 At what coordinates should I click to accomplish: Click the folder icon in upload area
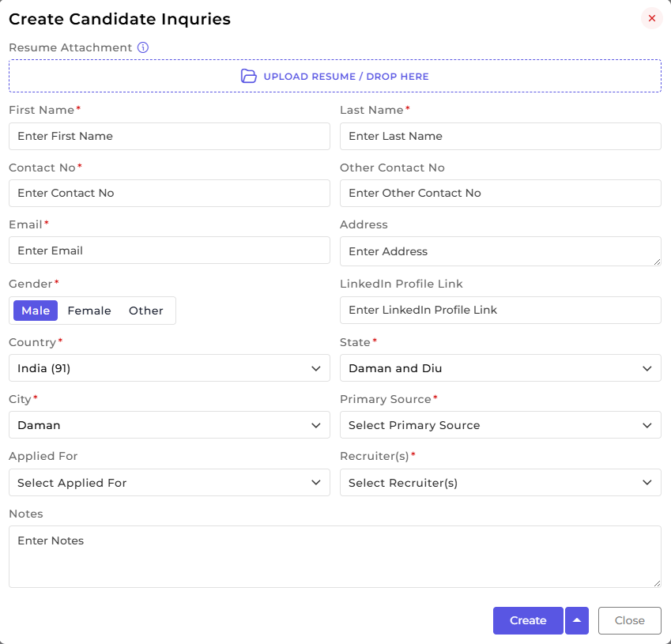pos(249,76)
